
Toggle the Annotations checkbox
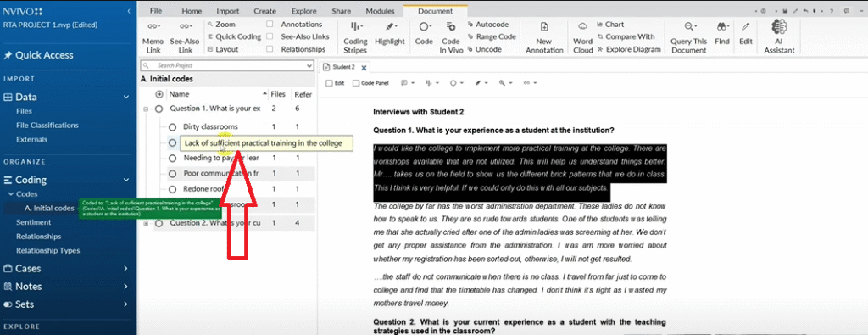click(270, 25)
